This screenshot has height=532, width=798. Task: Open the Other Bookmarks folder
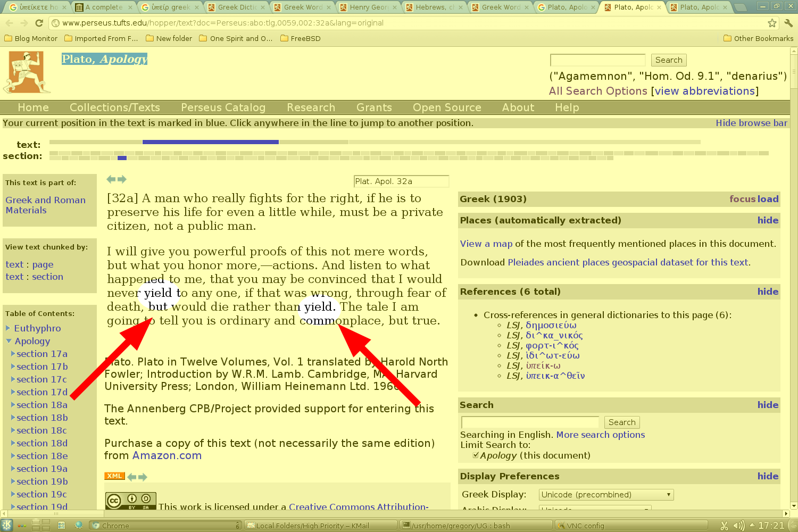click(x=758, y=38)
